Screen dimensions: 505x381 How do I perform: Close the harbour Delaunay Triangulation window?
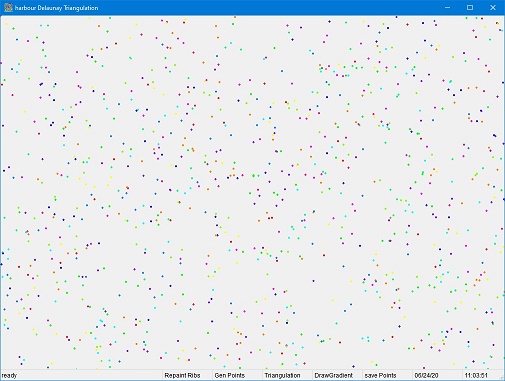493,7
